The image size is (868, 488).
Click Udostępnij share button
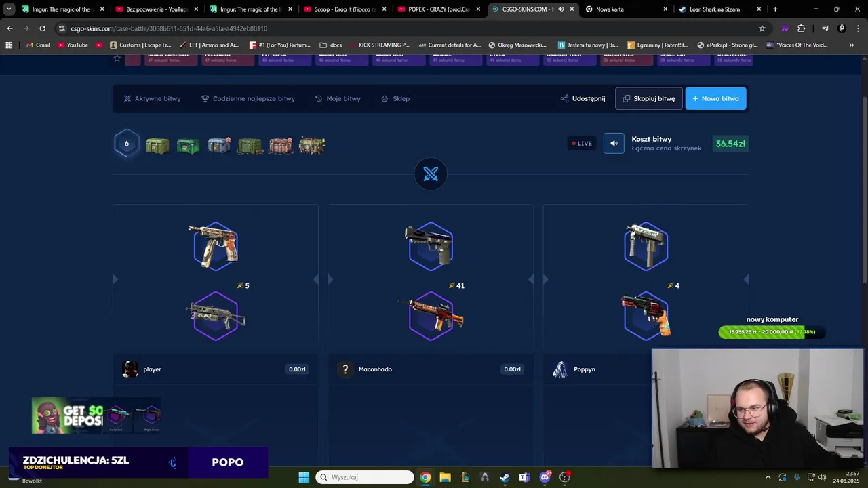tap(583, 98)
